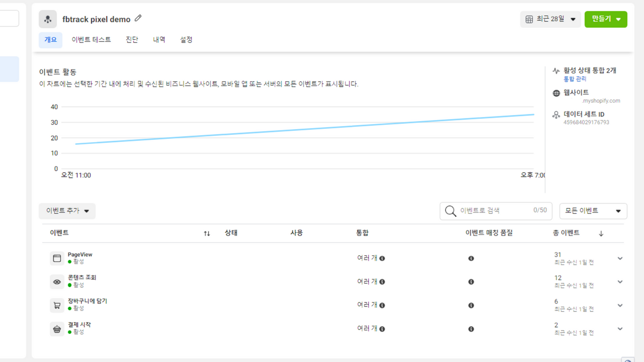The image size is (644, 362).
Task: Click info icon next to 콘텐츠 조회 여러 개
Action: click(x=382, y=282)
